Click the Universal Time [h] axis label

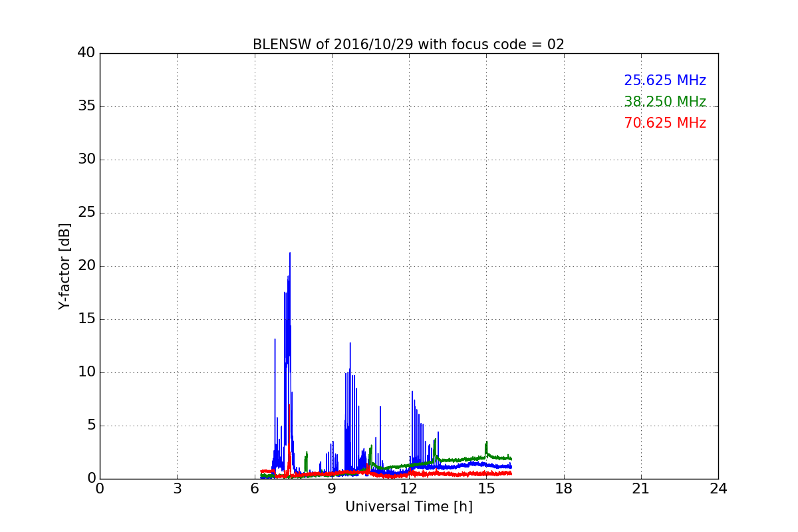[x=408, y=507]
